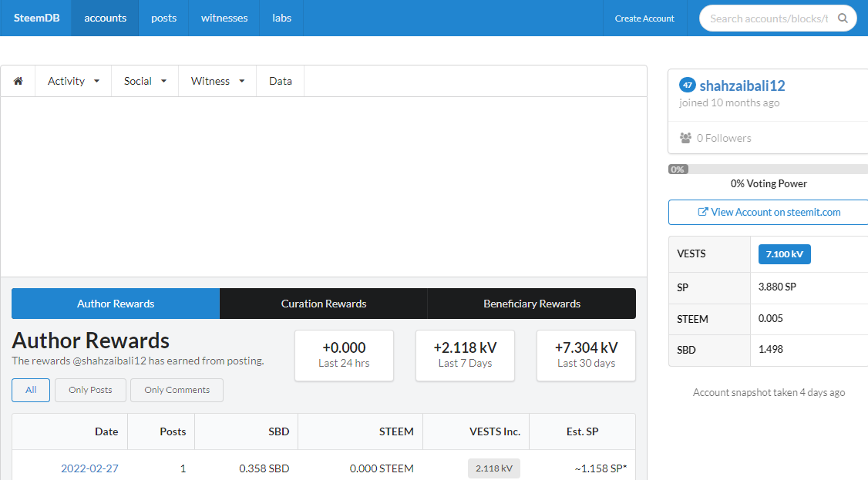The width and height of the screenshot is (868, 480).
Task: Click the Last 24 hrs stat card
Action: tap(344, 356)
